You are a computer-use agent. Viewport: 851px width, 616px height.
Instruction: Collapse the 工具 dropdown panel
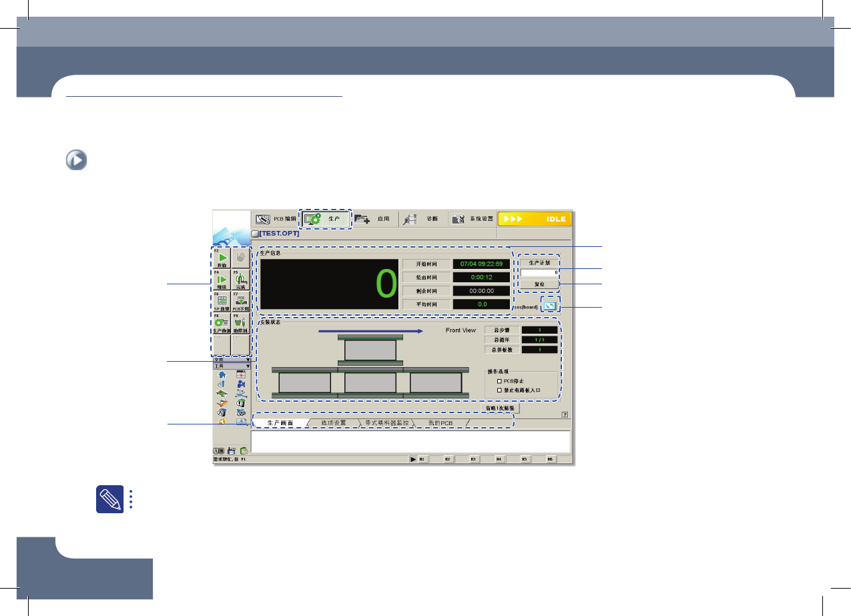(232, 366)
